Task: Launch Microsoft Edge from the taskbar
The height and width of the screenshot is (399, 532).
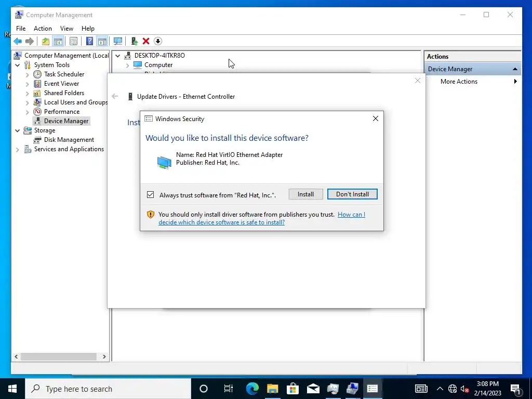Action: 252,389
